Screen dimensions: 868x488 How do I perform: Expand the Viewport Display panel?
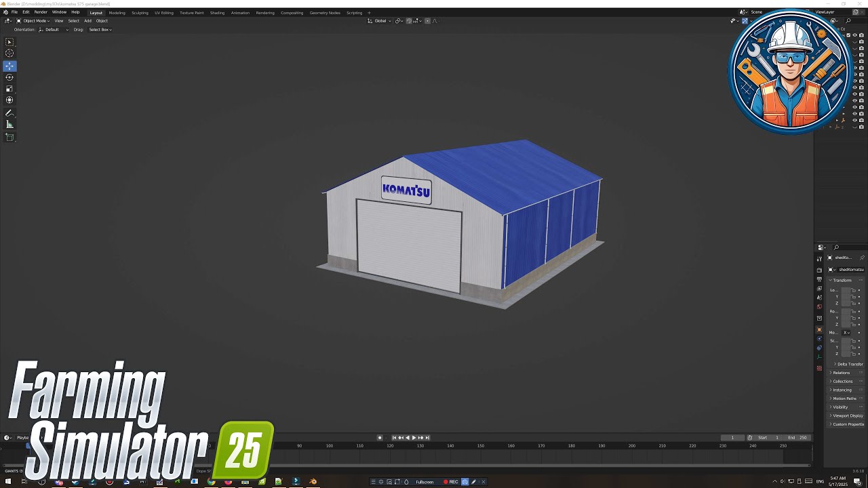(x=847, y=415)
